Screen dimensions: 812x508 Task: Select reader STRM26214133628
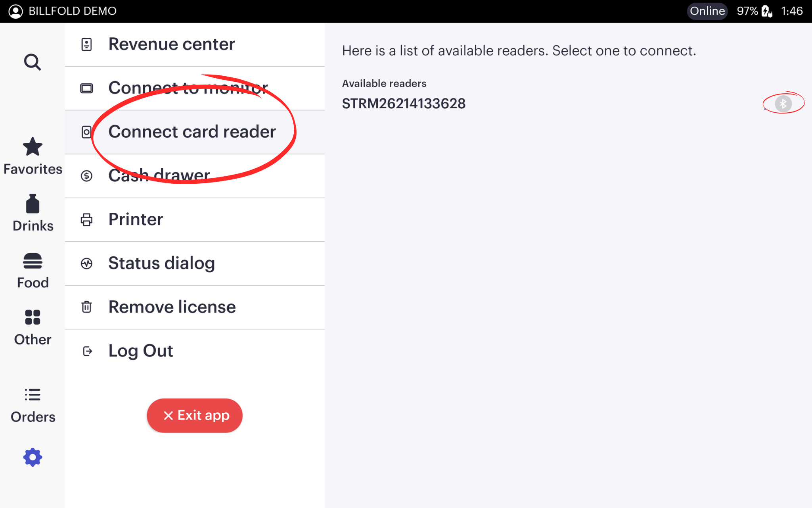point(404,104)
